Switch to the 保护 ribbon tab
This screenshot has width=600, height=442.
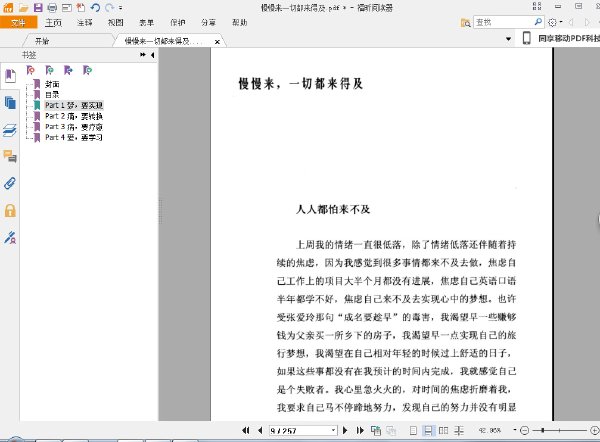[x=178, y=23]
